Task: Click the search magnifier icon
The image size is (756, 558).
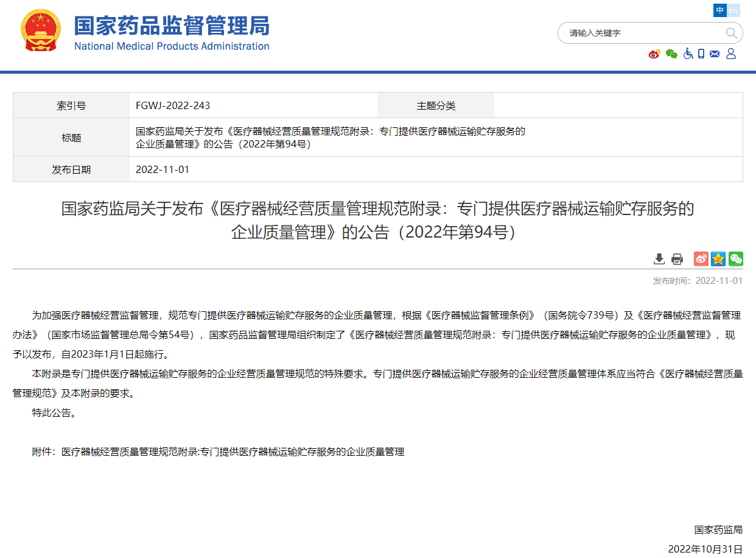Action: (732, 33)
